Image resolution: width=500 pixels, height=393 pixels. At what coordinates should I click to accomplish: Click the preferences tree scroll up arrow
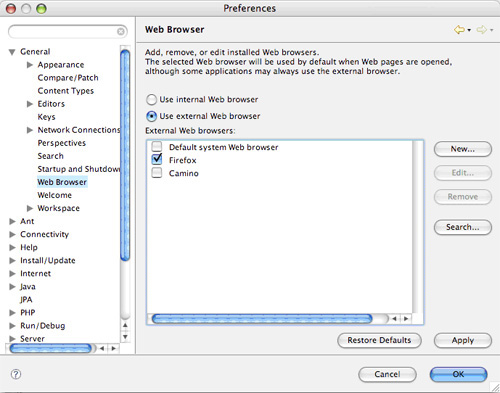pos(125,325)
